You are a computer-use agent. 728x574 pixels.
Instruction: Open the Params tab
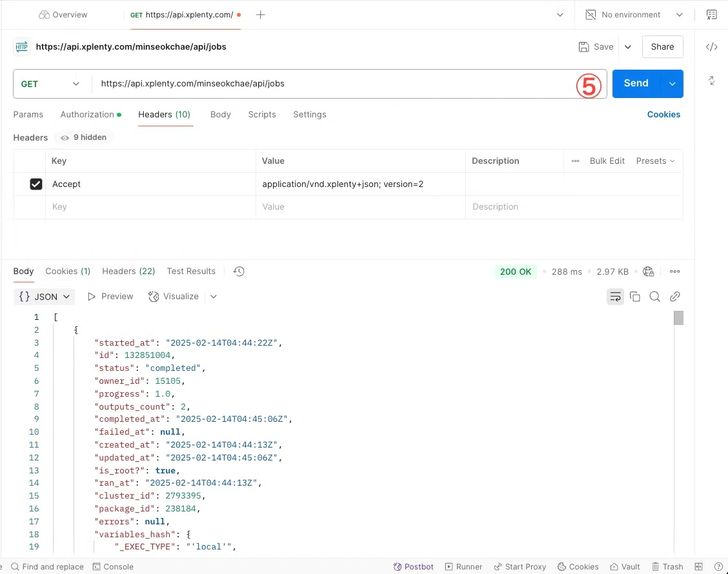pos(28,115)
